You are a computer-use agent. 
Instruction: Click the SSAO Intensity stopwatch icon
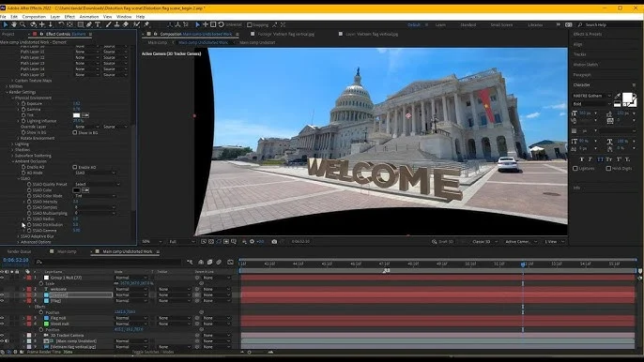click(x=29, y=202)
